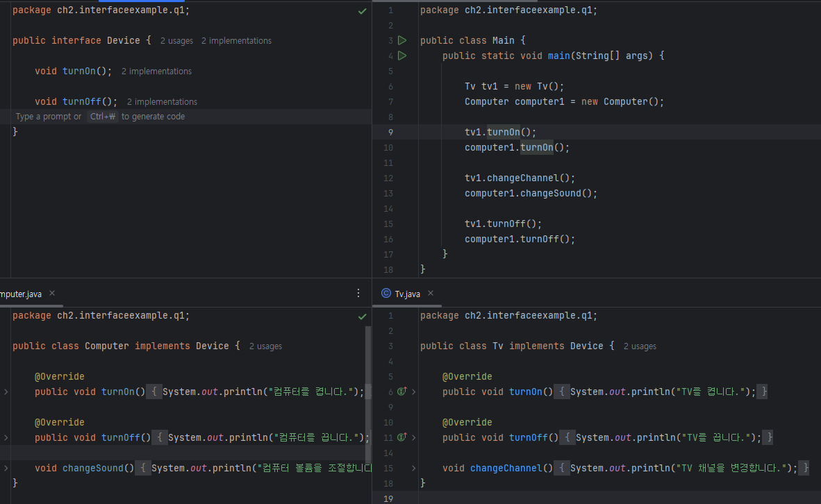Viewport: 821px width, 504px height.
Task: Open inspection checkmark in Device editor
Action: 363,11
